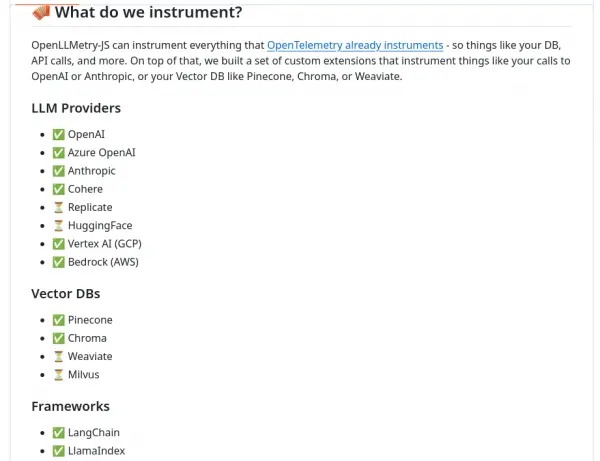Viewport: 600px width, 461px height.
Task: Click the "LLM Providers" section heading
Action: tap(76, 107)
